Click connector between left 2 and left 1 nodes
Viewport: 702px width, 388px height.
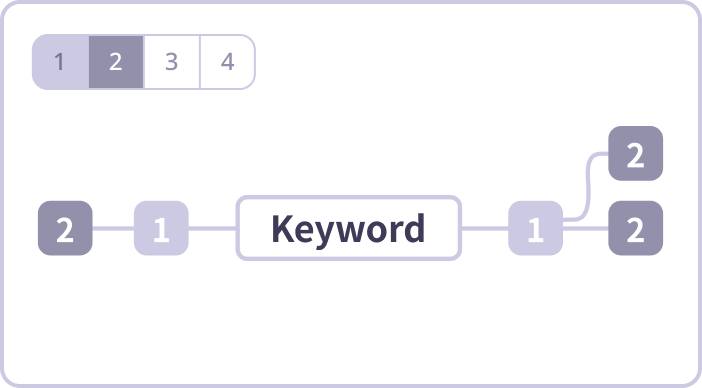click(113, 228)
